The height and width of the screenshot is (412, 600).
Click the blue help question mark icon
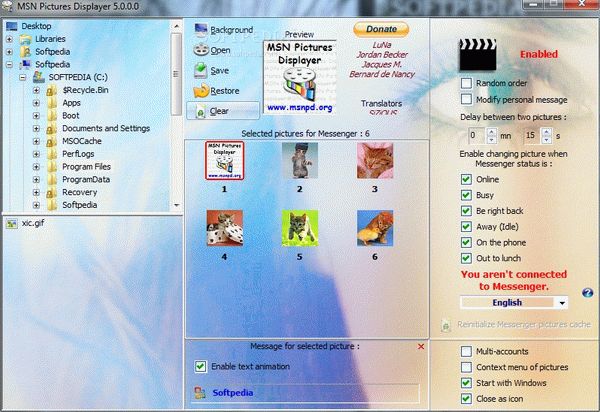coord(587,292)
